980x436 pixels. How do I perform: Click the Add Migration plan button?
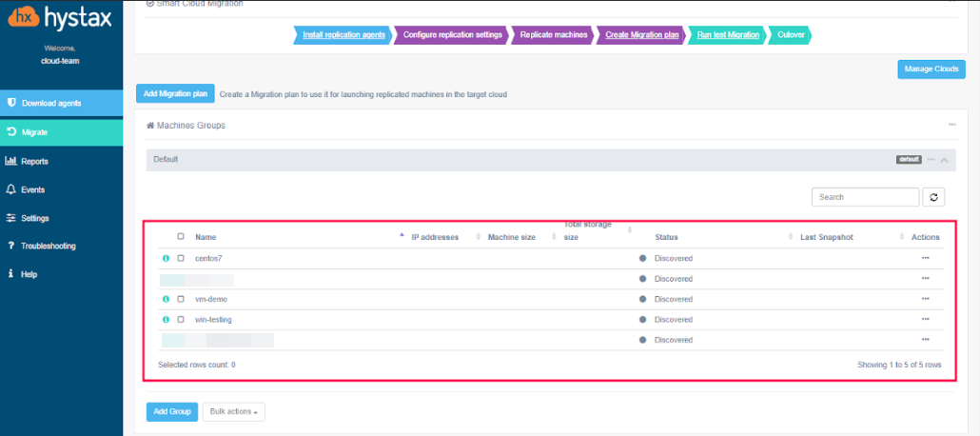point(175,93)
